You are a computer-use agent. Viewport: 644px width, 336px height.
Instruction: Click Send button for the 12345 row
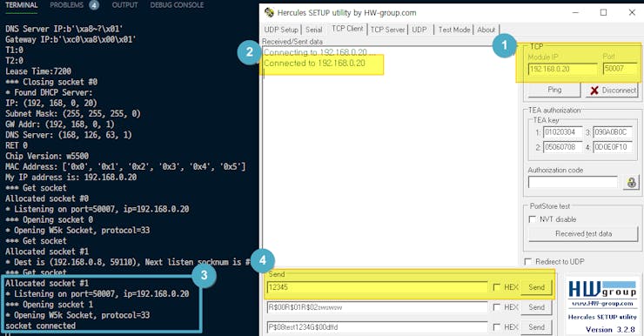[x=536, y=287]
